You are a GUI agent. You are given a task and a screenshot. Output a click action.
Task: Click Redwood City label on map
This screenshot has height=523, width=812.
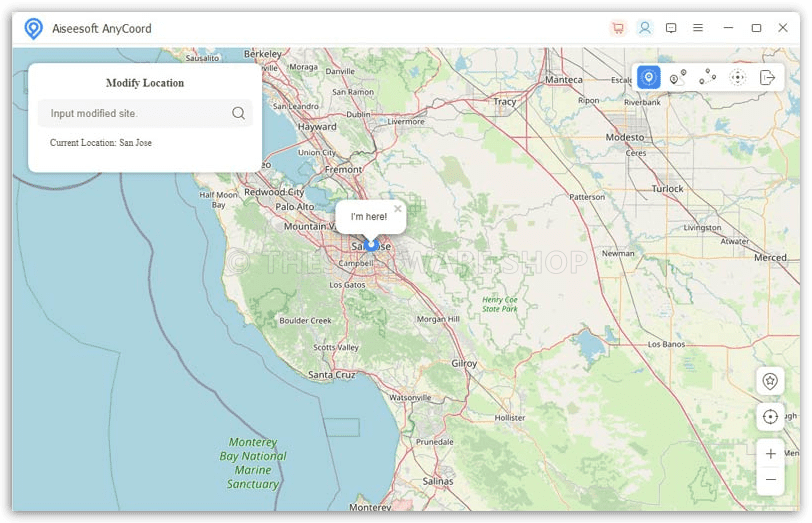pos(274,192)
